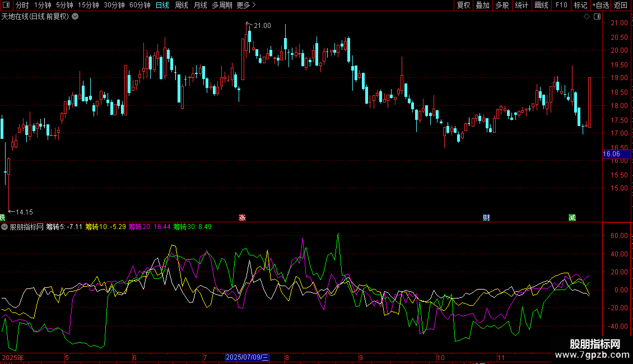Click the 18.00 price axis value
The image size is (633, 364).
(619, 106)
